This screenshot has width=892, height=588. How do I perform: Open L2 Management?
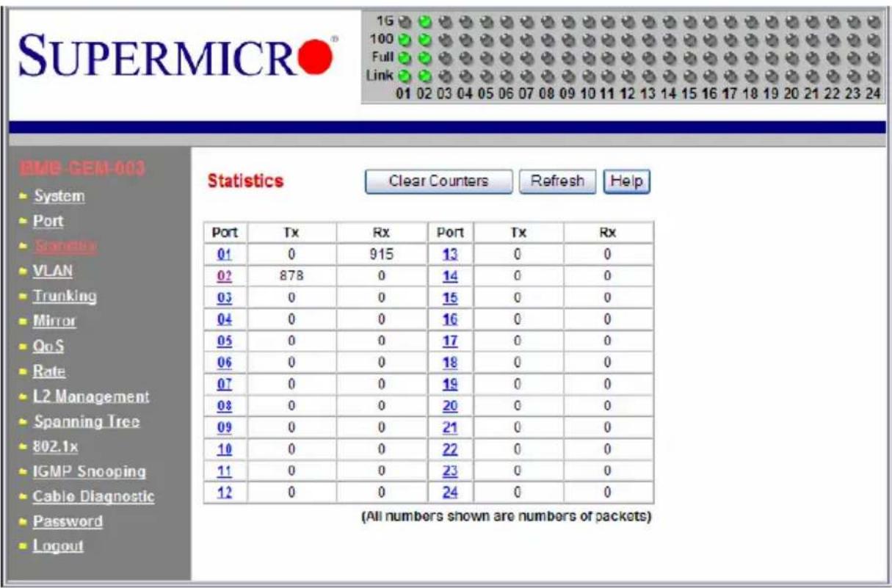(92, 396)
